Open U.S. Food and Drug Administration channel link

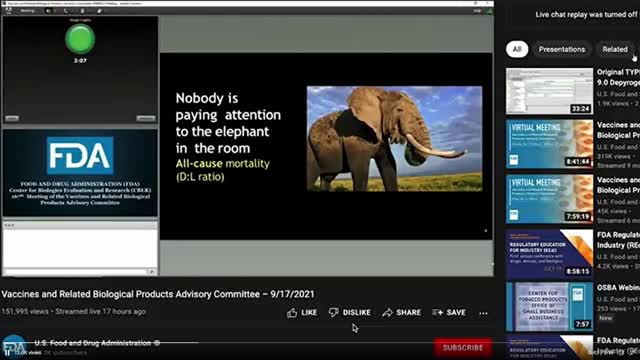93,343
